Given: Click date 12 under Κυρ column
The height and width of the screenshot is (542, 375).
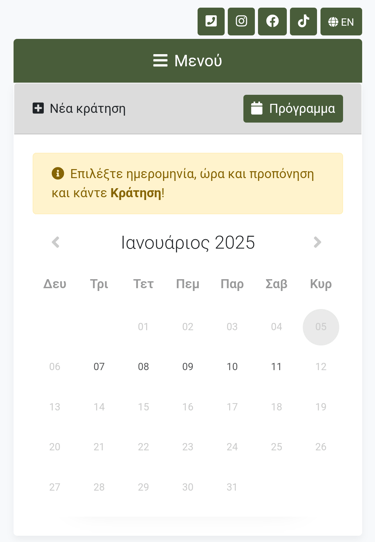Looking at the screenshot, I should pos(321,366).
